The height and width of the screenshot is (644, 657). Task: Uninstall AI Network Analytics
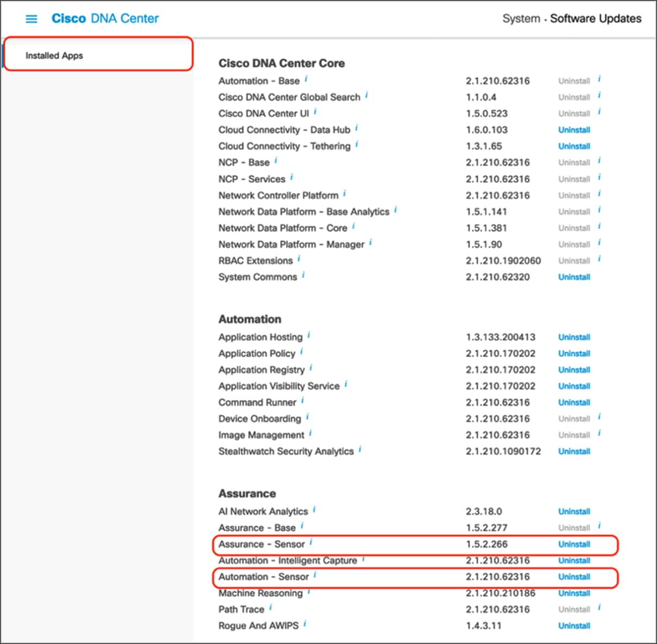click(574, 512)
